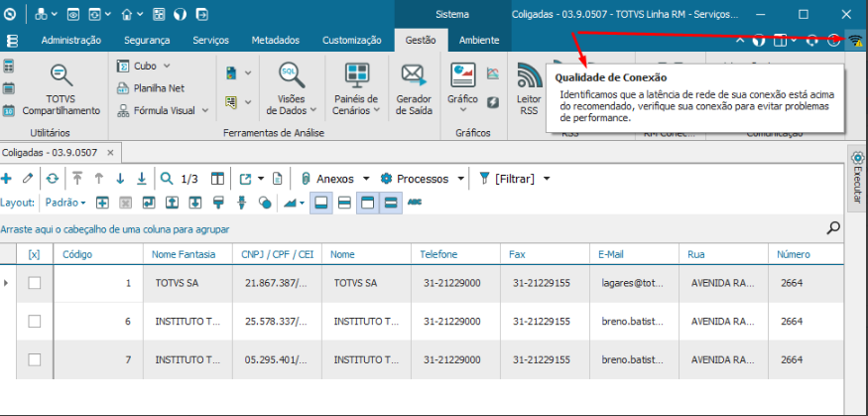Click the E-Mail column header
Viewport: 868px width, 416px height.
635,254
